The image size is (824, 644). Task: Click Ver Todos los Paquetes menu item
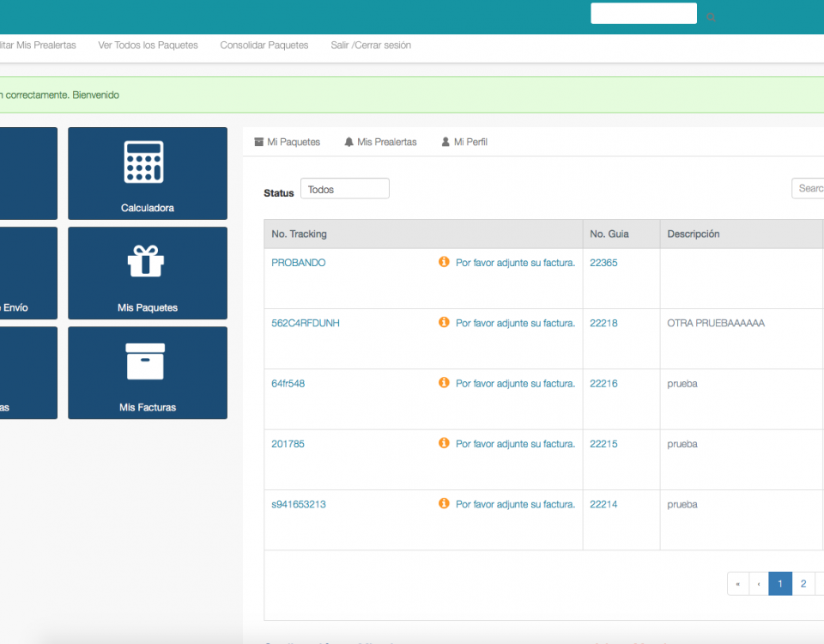pyautogui.click(x=148, y=46)
